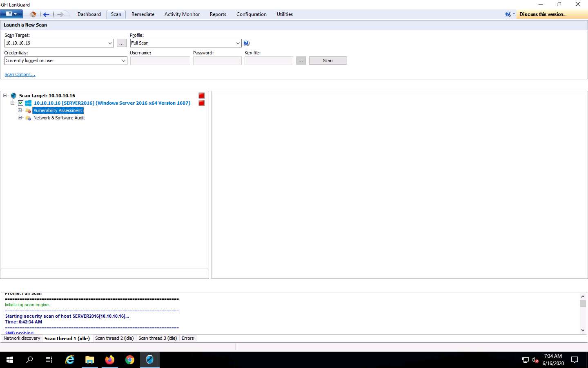Open the Scan Target dropdown
This screenshot has width=588, height=368.
tap(110, 43)
